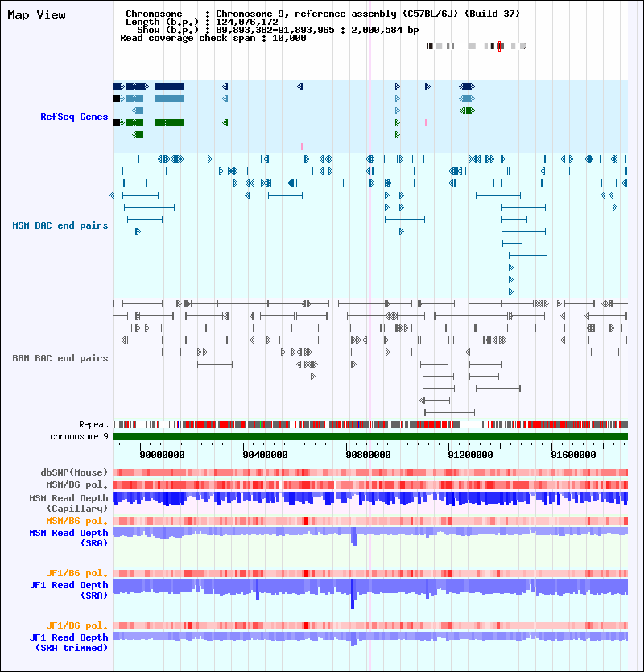644x672 pixels.
Task: Click the green double-arrow gene at far right of RefSeq
Action: (x=467, y=110)
